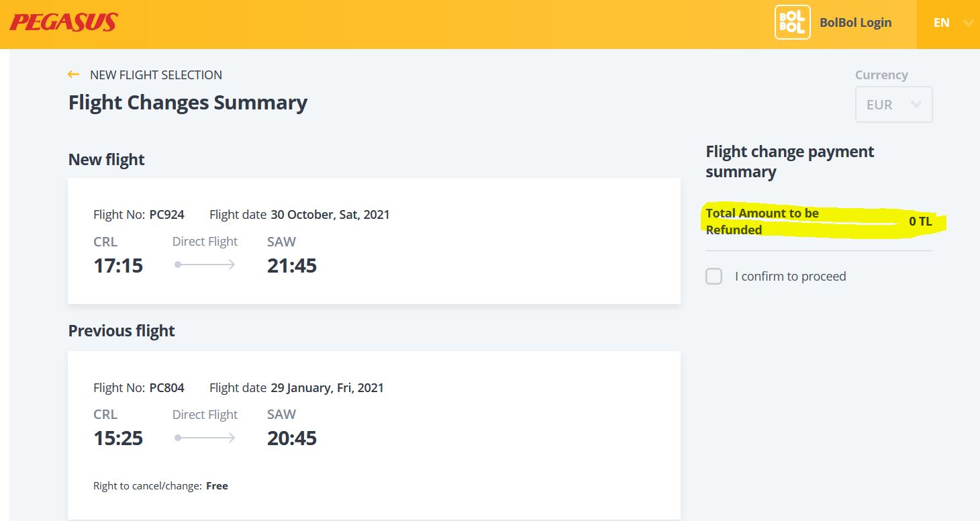The image size is (980, 521).
Task: Click the previous flight arrival time 20:45
Action: 292,438
